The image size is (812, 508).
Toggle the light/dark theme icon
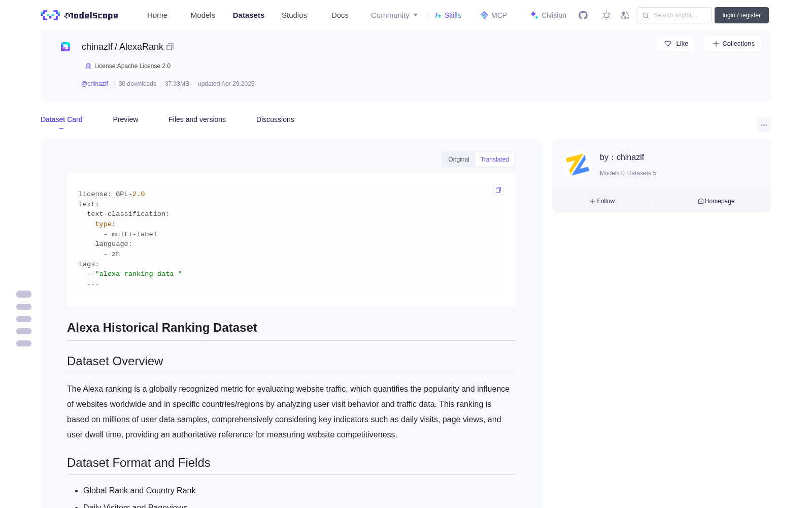click(x=606, y=15)
